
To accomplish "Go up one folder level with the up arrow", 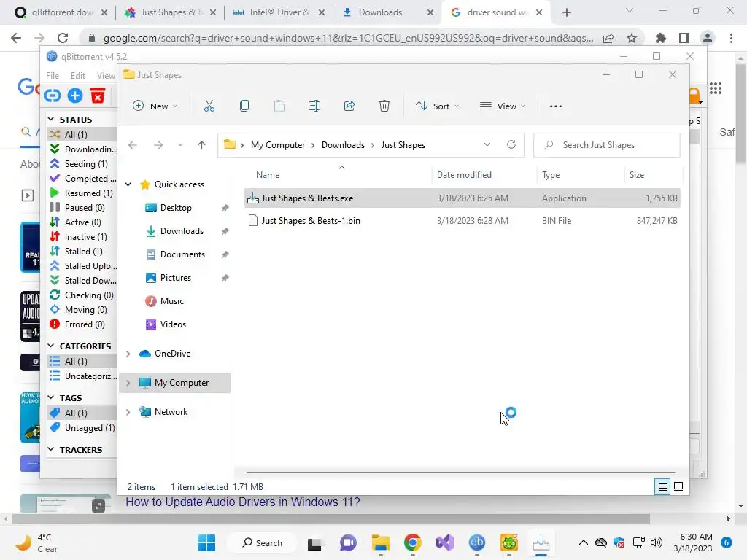I will (201, 145).
